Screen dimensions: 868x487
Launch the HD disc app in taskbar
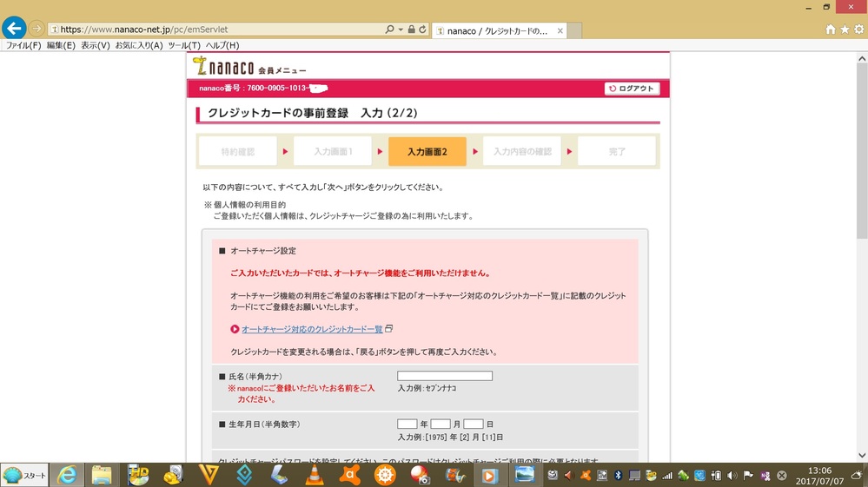[x=138, y=476]
